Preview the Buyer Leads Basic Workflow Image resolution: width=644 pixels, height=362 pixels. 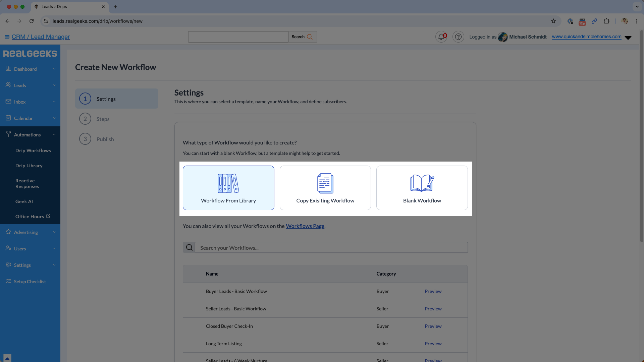point(433,291)
